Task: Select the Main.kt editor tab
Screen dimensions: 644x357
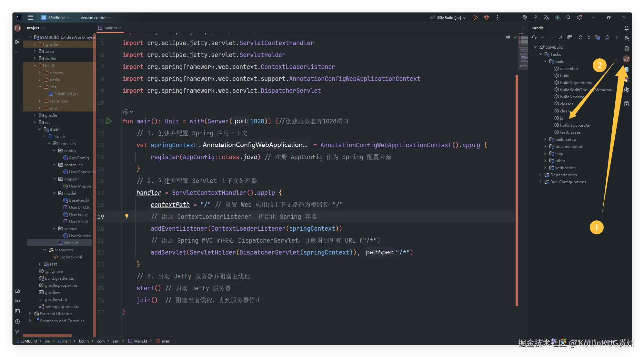Action: coord(110,28)
